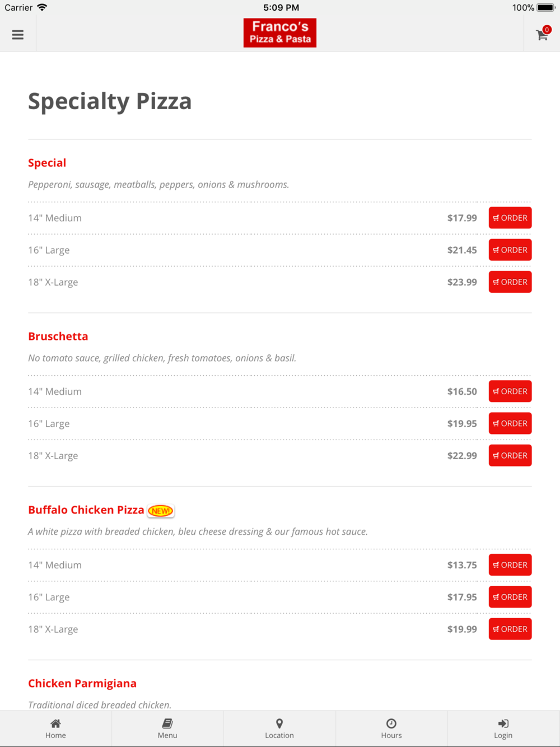Open the shopping cart icon
The image size is (560, 747).
tap(542, 34)
